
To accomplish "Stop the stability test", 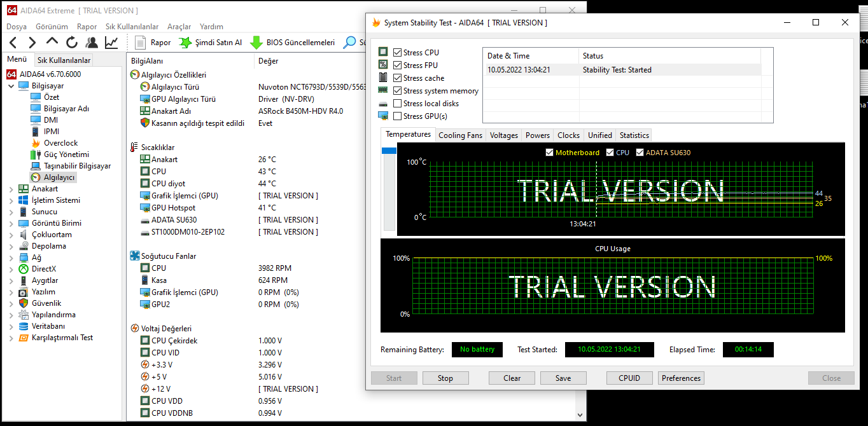I will [x=445, y=378].
